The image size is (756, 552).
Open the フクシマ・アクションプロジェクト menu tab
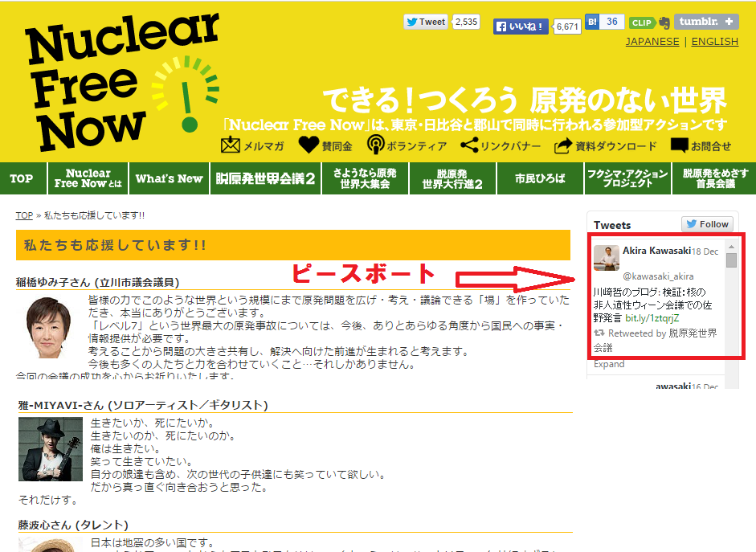click(627, 179)
